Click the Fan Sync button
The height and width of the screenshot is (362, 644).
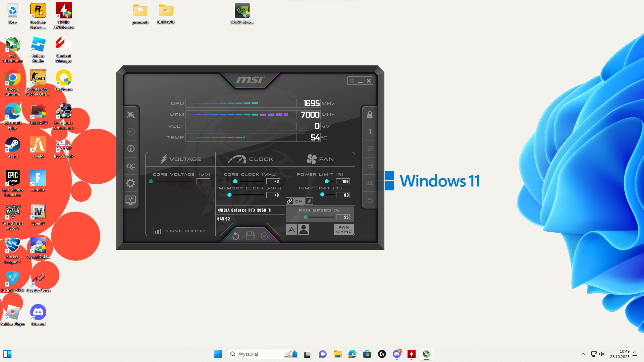tap(344, 230)
